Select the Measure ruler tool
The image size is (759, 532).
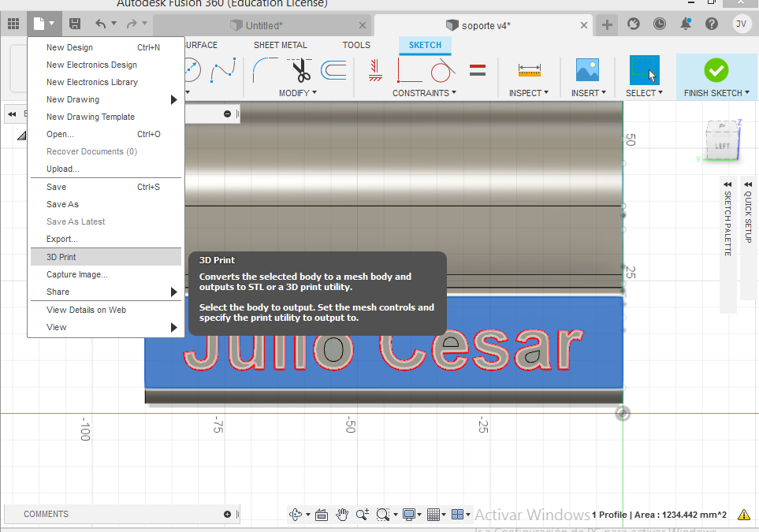[x=529, y=70]
